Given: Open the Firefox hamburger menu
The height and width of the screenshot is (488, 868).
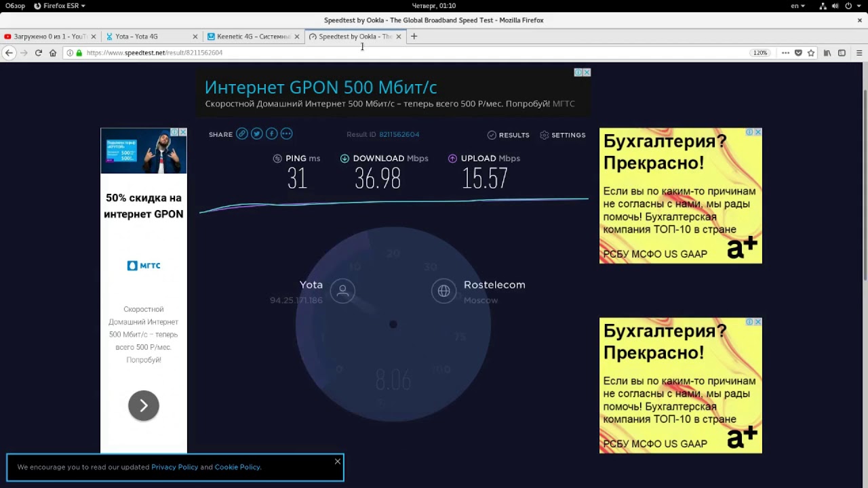Looking at the screenshot, I should click(859, 52).
